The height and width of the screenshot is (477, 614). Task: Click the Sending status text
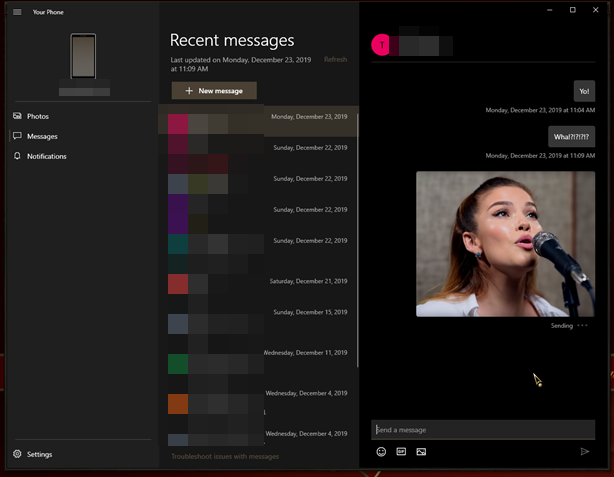[562, 325]
